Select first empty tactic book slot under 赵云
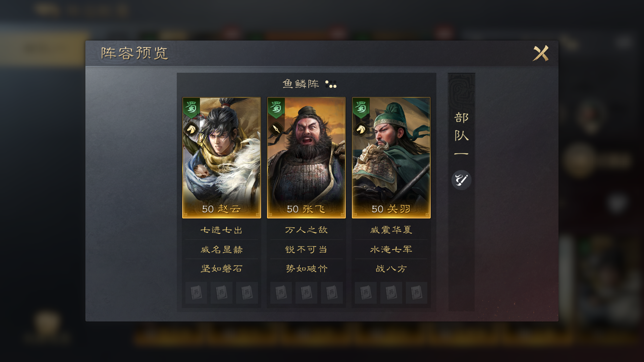This screenshot has width=644, height=362. coord(196,293)
